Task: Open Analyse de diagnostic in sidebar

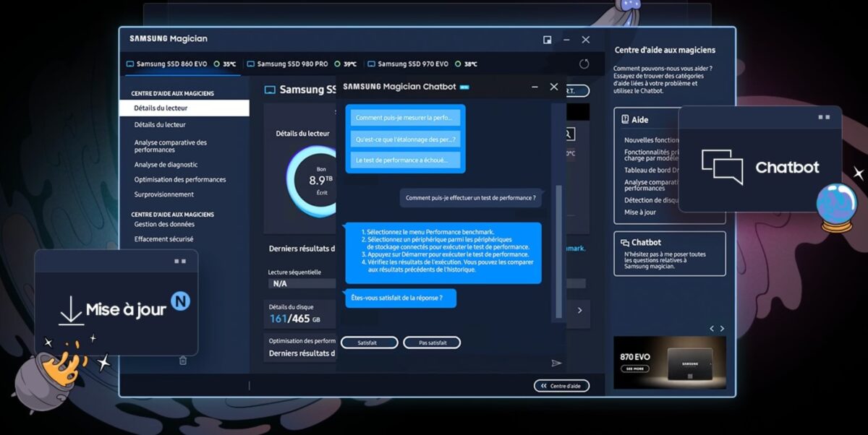Action: click(x=166, y=165)
